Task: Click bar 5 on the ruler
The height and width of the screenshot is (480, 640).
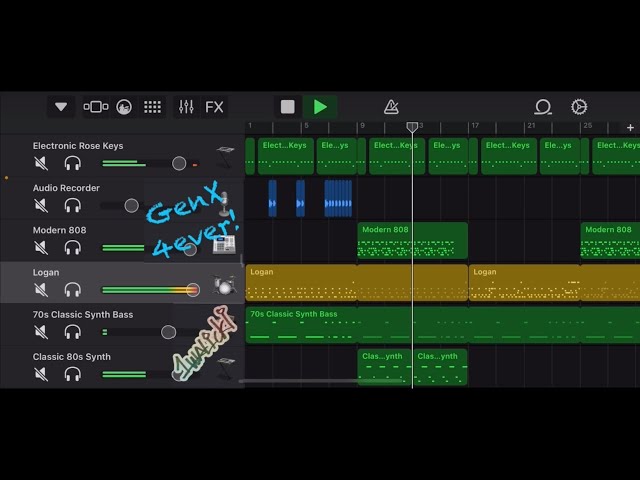Action: 307,126
